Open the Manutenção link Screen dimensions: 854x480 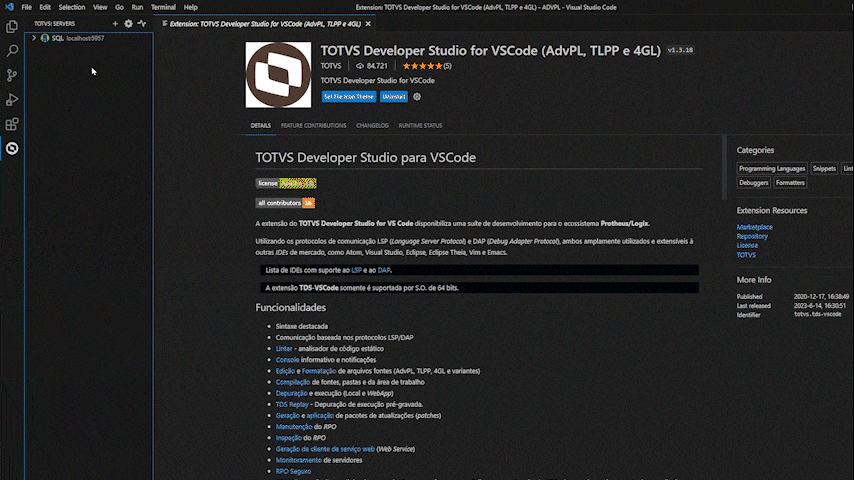[x=294, y=427]
